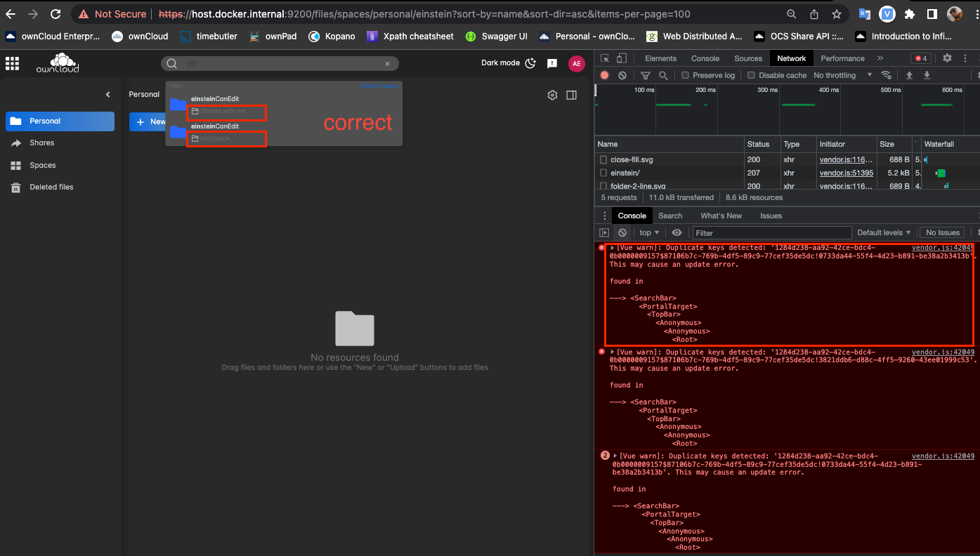Switch to the Sources tab
This screenshot has height=556, width=980.
click(x=747, y=58)
